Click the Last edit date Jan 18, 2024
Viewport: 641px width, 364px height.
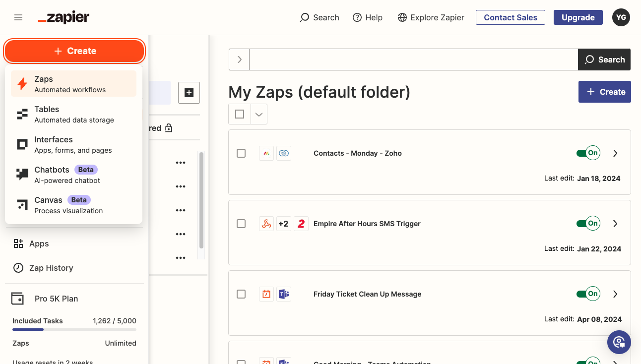click(x=599, y=179)
